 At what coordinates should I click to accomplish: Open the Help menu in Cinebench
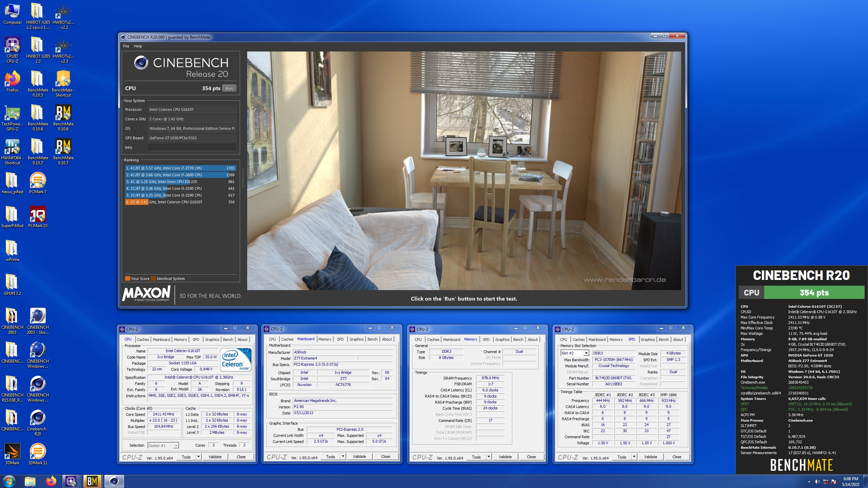pyautogui.click(x=138, y=46)
